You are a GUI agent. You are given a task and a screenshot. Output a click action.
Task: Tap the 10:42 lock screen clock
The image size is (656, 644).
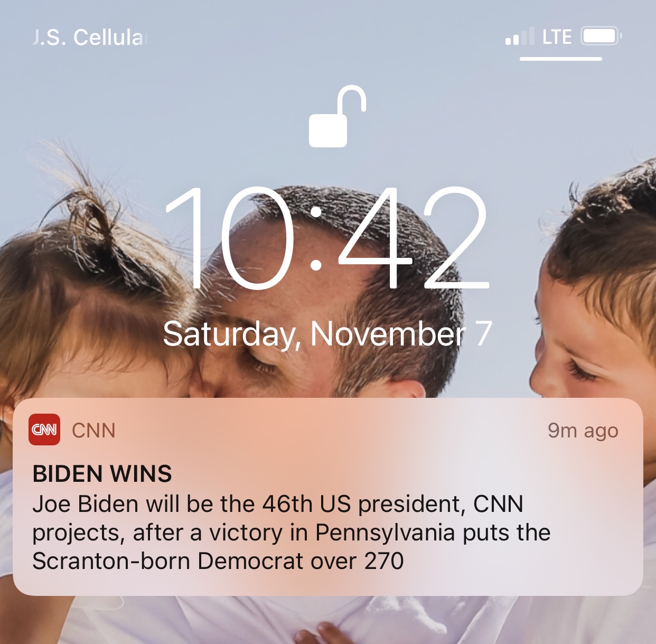click(x=327, y=238)
